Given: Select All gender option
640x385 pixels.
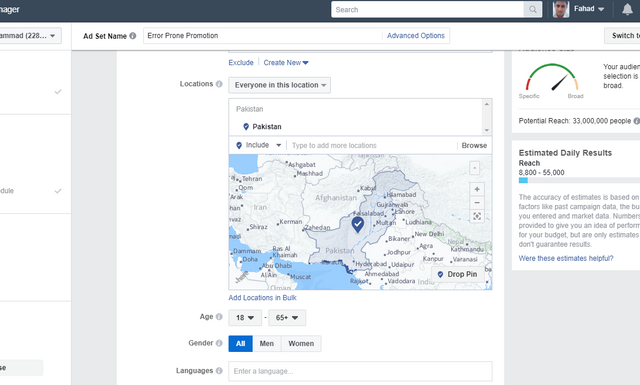Looking at the screenshot, I should click(240, 343).
